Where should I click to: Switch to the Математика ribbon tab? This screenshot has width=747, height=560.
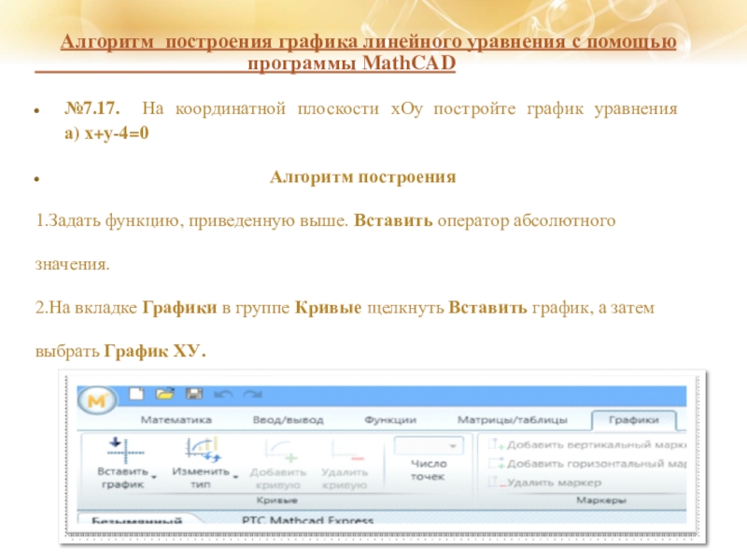[176, 420]
